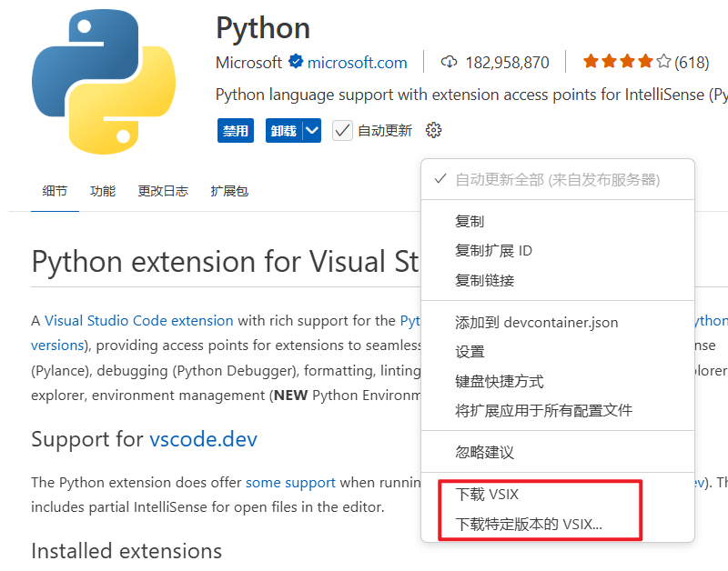Switch to the 扩展包 tab
The image size is (728, 571).
(229, 191)
